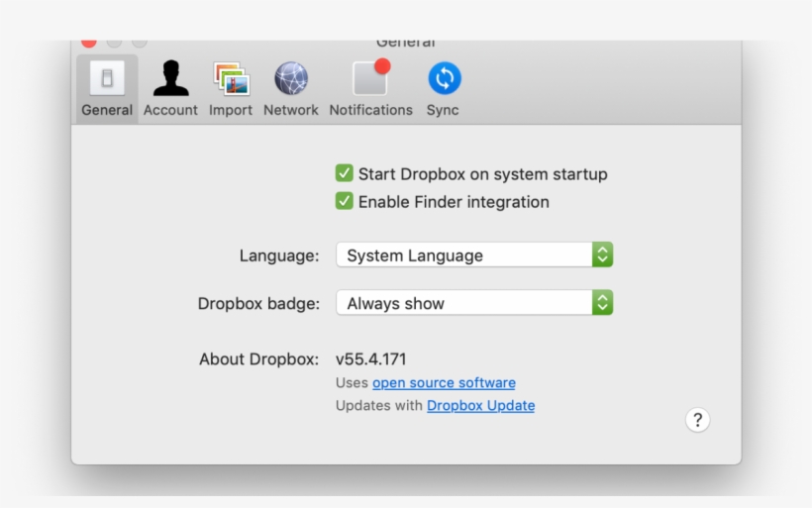812x508 pixels.
Task: Close the preferences window with red button
Action: click(89, 43)
